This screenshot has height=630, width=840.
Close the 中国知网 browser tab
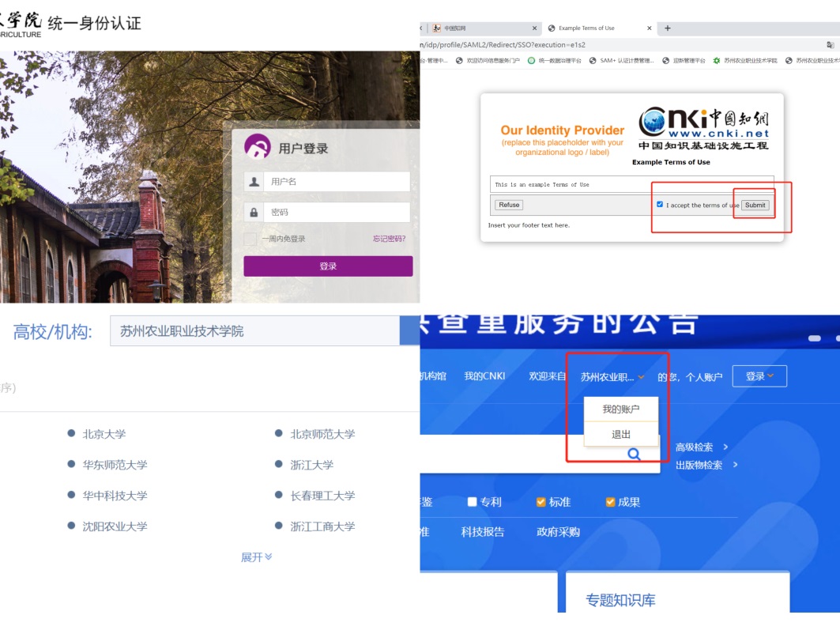tap(534, 28)
